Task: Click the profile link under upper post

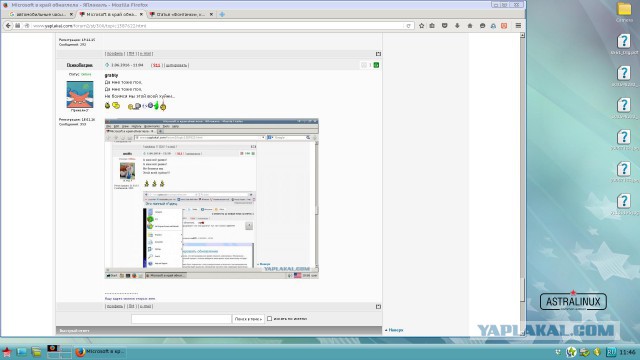Action: (x=115, y=53)
